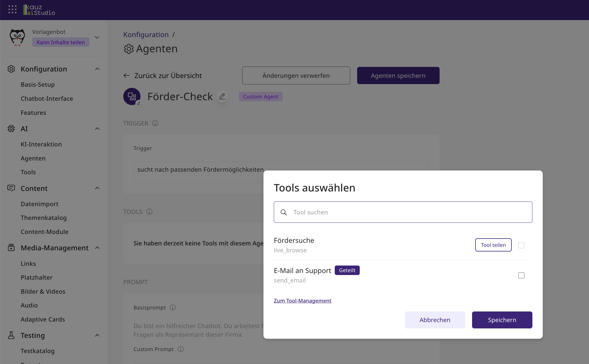Click Abbrechen in the dialog
This screenshot has height=364, width=589.
[435, 320]
